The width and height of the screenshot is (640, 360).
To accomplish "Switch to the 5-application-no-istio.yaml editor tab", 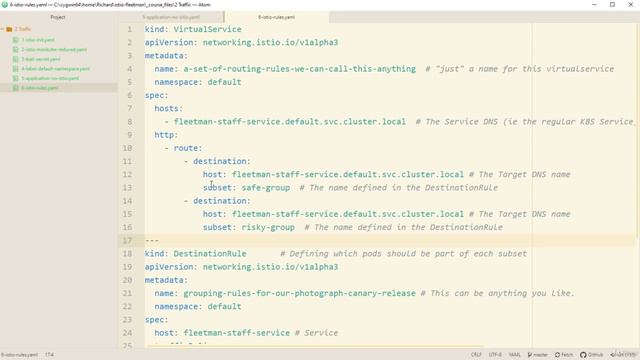I will (x=171, y=17).
